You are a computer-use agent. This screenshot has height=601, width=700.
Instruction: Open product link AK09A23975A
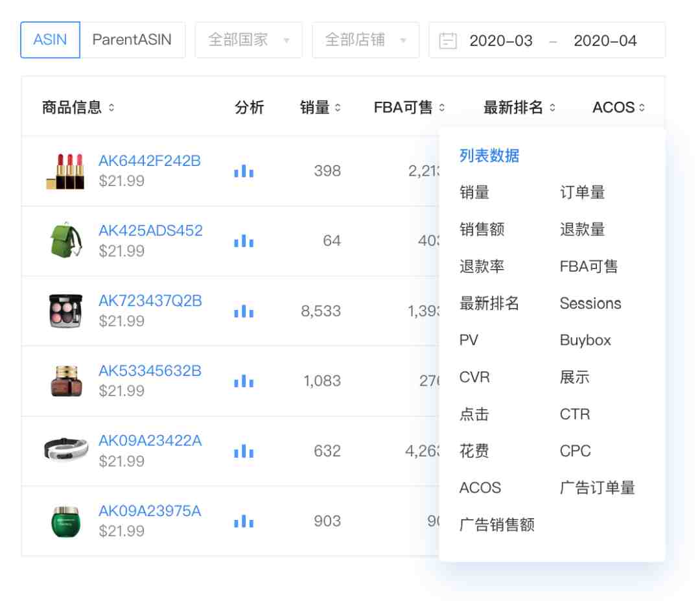(x=150, y=511)
